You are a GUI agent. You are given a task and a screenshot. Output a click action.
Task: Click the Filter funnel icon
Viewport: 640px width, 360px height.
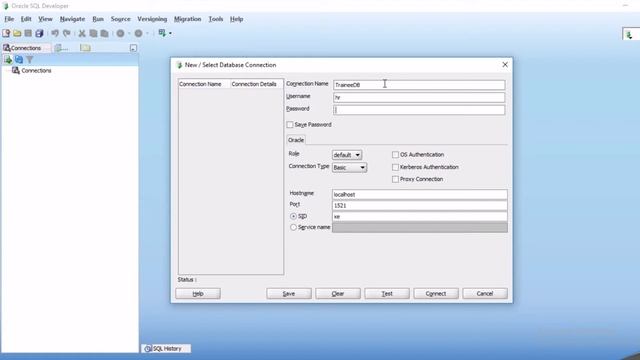tap(30, 60)
